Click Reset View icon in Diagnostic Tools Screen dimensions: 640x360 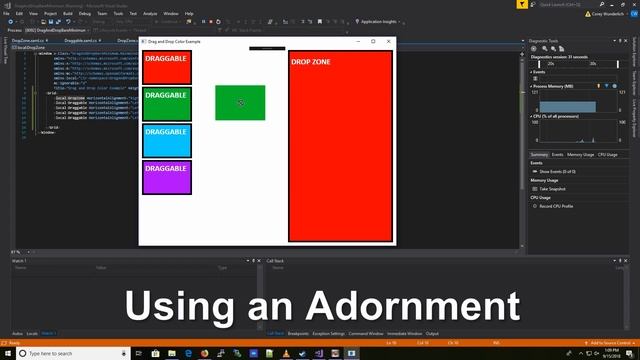click(562, 49)
